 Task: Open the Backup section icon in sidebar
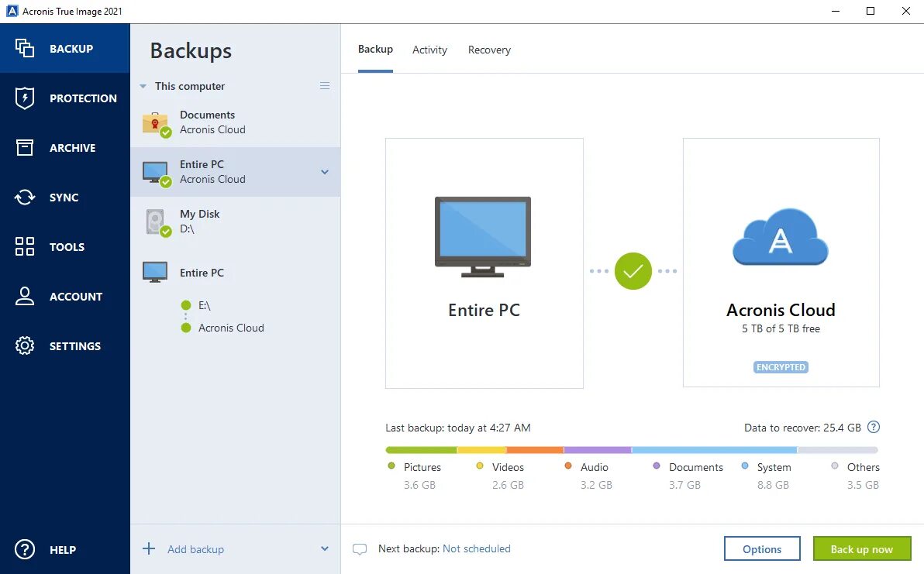25,48
